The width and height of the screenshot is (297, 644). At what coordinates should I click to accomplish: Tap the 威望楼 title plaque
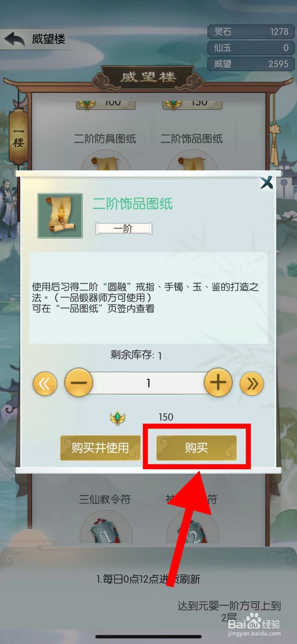pyautogui.click(x=148, y=77)
